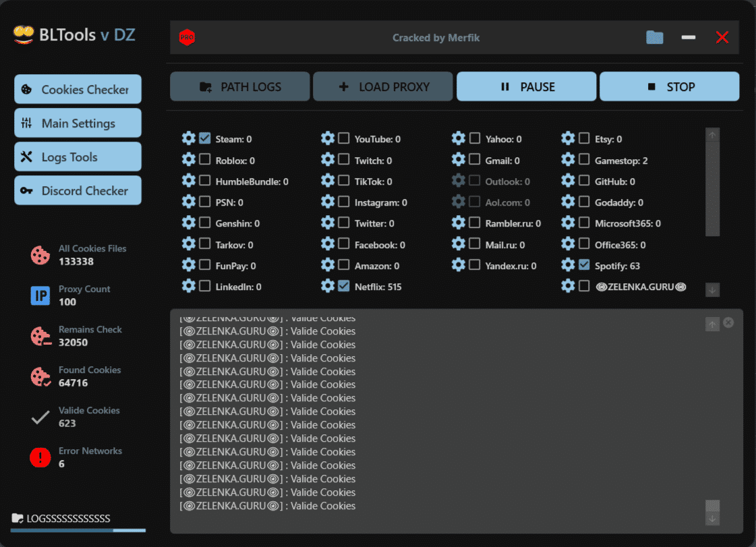Click the red PRO hexagon badge
The image size is (756, 547).
click(187, 38)
